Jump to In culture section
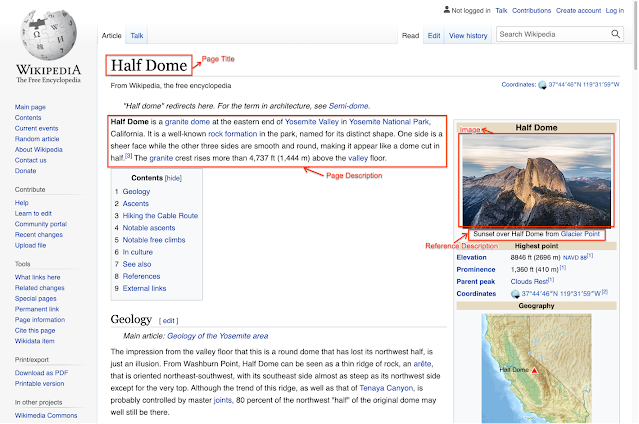Image resolution: width=639 pixels, height=424 pixels. point(138,252)
